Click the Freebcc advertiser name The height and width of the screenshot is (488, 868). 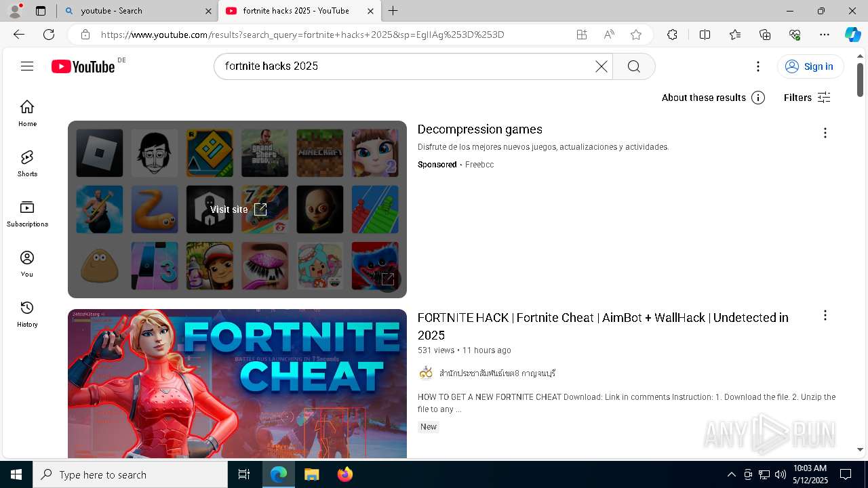pos(479,165)
